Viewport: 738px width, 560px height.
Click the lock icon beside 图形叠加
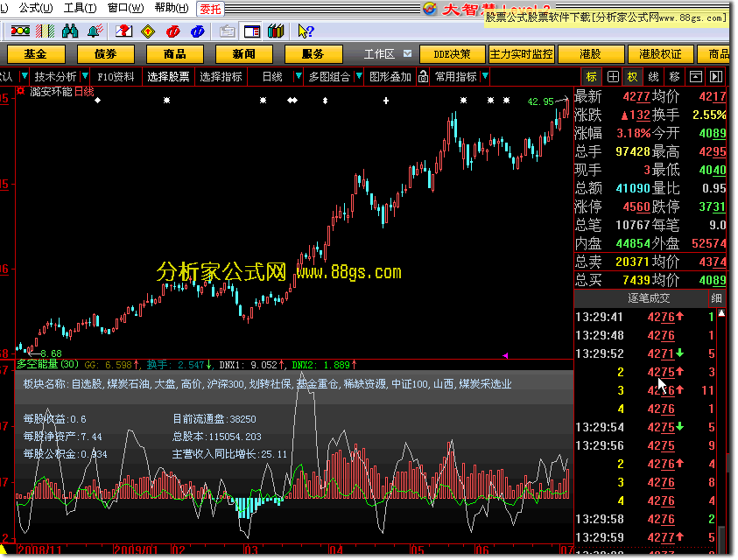[x=423, y=77]
